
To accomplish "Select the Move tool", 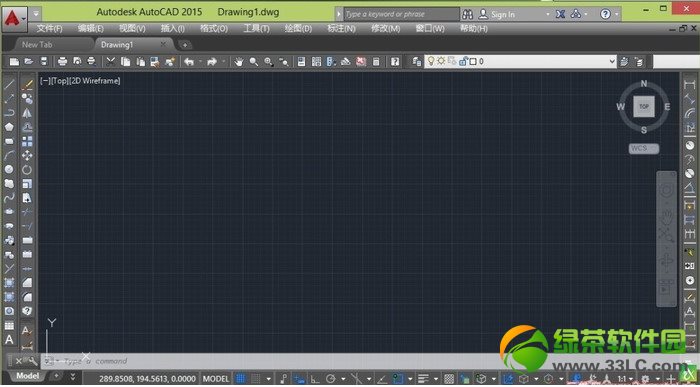I will [x=27, y=155].
